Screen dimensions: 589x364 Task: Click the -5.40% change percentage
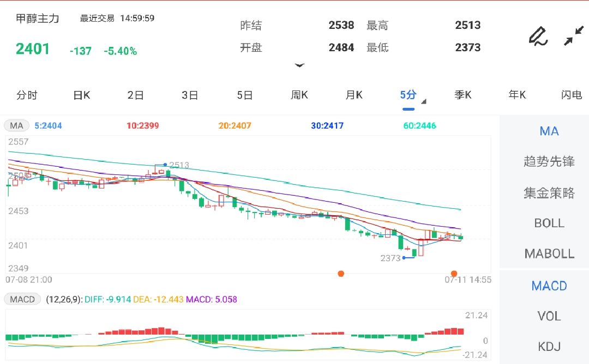coord(120,51)
